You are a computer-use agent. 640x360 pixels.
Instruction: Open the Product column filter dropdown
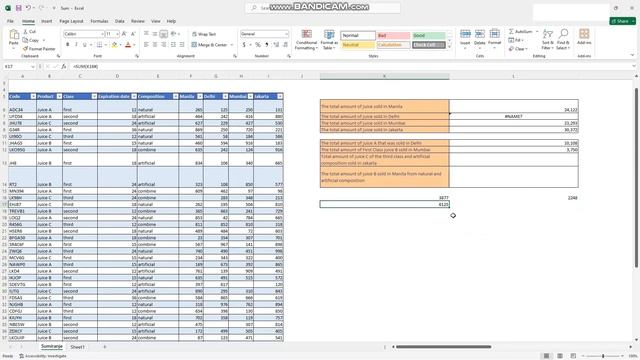tap(59, 96)
